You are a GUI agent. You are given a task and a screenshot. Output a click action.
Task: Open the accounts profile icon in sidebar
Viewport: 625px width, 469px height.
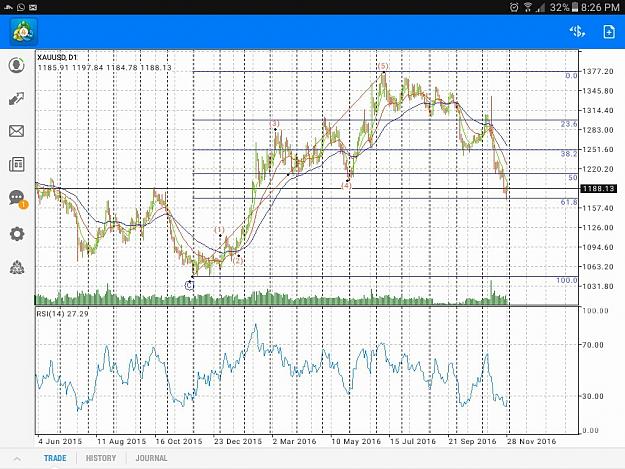tap(16, 65)
